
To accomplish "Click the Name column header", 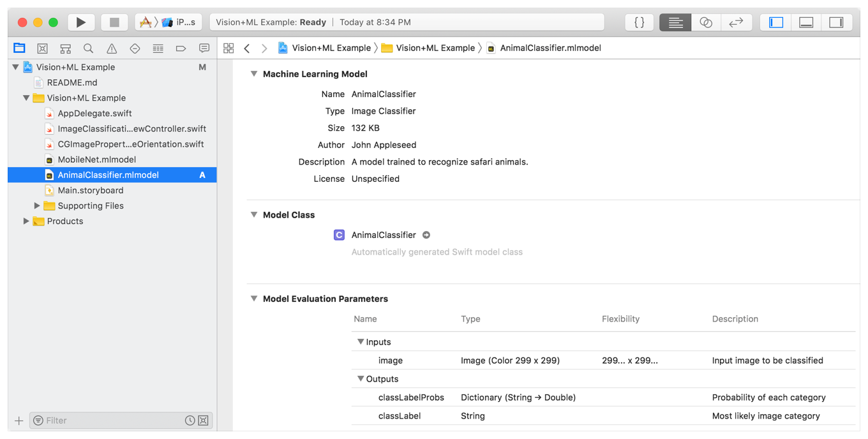I will [x=366, y=319].
